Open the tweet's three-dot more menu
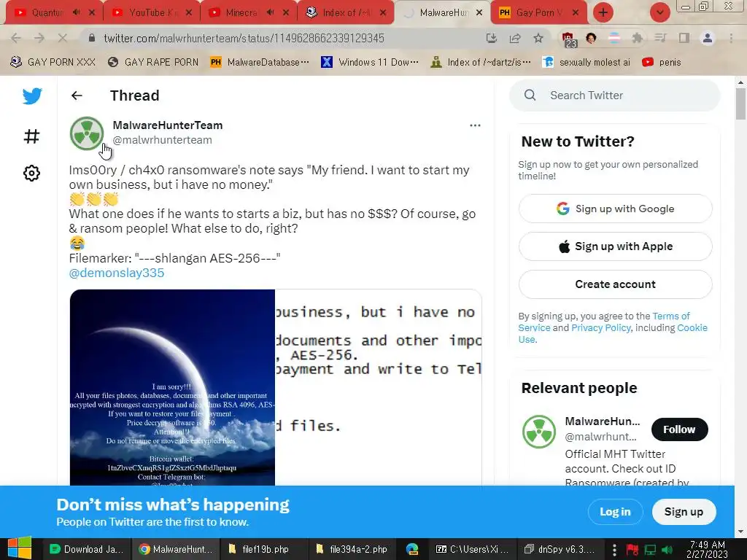The width and height of the screenshot is (747, 560). 475,125
